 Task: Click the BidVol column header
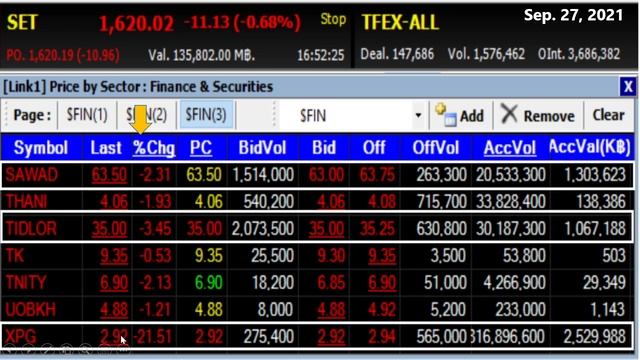click(x=262, y=148)
